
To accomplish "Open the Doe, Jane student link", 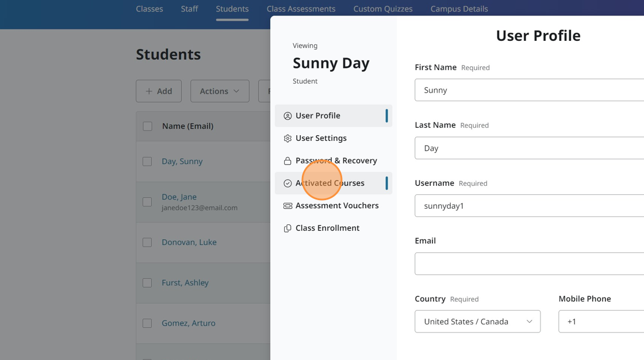I will [179, 197].
